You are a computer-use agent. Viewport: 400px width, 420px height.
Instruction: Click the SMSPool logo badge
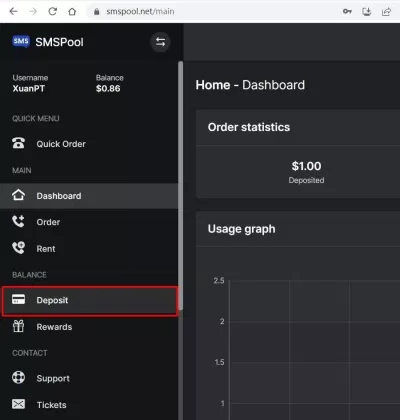(x=21, y=42)
